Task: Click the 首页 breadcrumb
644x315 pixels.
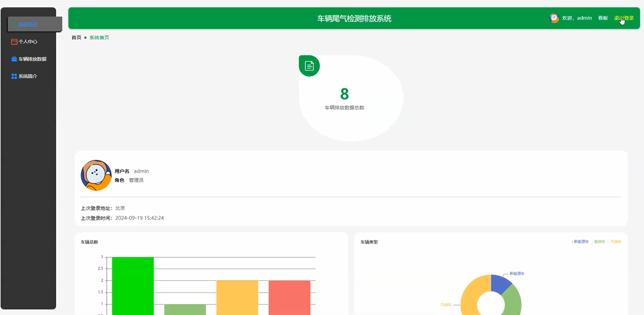Action: click(x=76, y=37)
